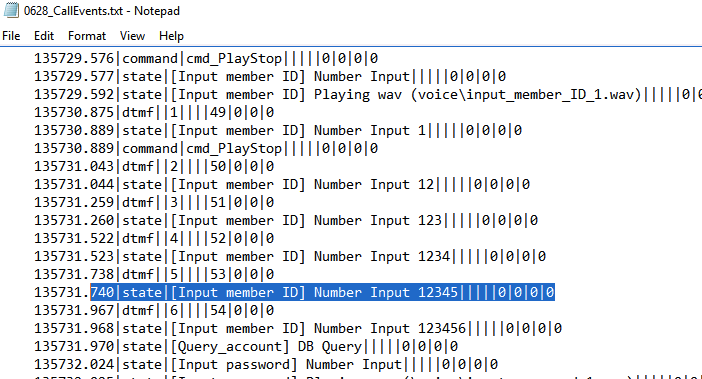Click the dtmf line with timestamp 135731.738
This screenshot has height=379, width=702.
(x=154, y=274)
